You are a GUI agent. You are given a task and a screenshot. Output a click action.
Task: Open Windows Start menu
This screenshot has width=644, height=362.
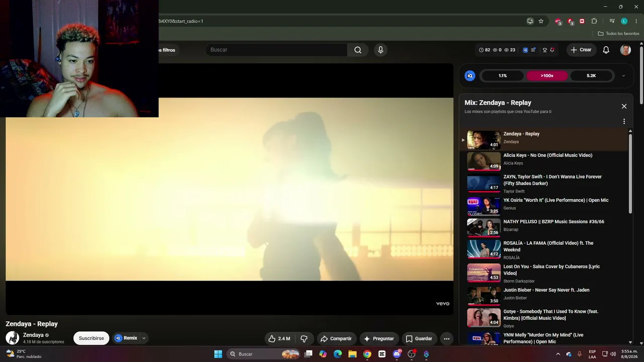(218, 354)
